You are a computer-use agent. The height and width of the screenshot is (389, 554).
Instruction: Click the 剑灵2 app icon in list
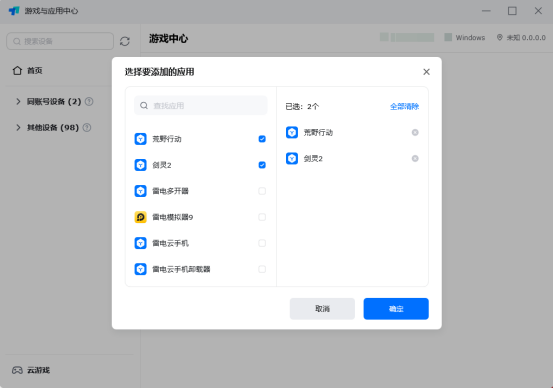coord(141,165)
